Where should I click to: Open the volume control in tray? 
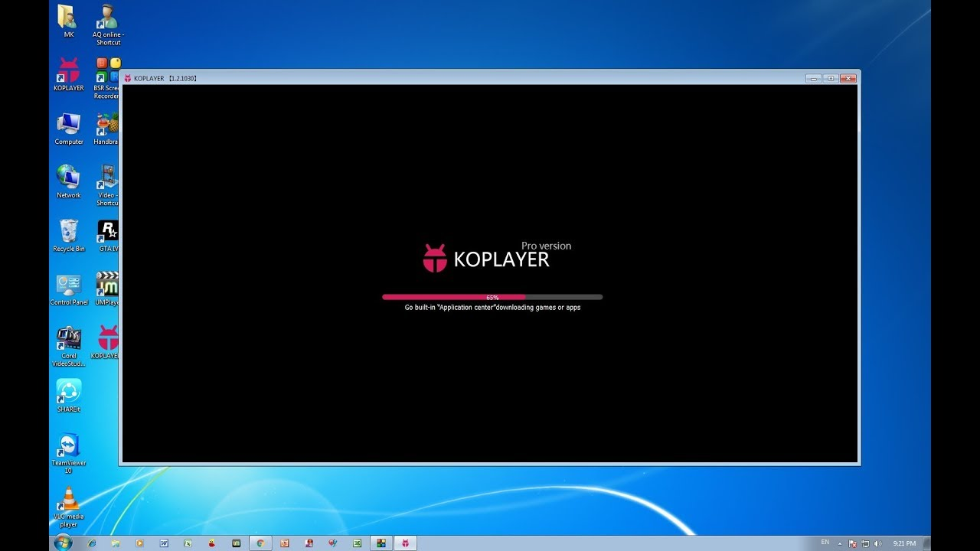click(x=878, y=543)
